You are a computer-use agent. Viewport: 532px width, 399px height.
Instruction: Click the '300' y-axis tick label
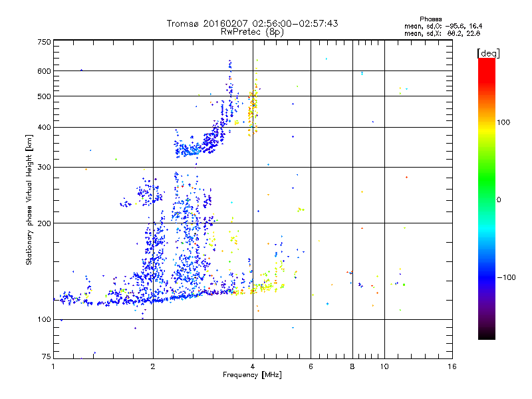[x=44, y=168]
